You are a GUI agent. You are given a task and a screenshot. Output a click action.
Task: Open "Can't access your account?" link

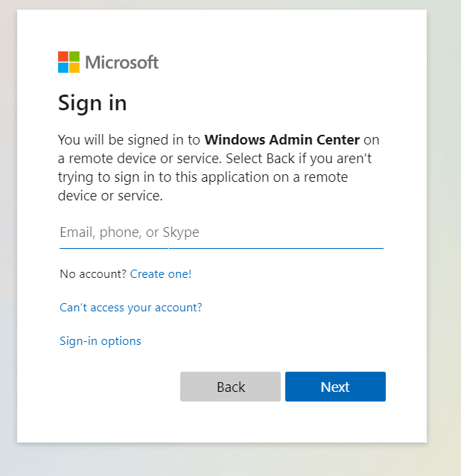[x=131, y=308]
